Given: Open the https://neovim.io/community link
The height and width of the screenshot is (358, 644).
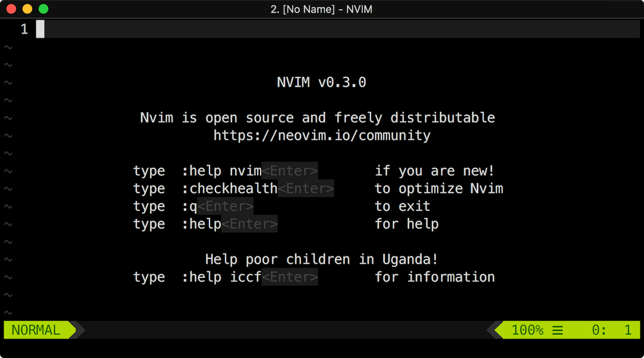Looking at the screenshot, I should [322, 135].
